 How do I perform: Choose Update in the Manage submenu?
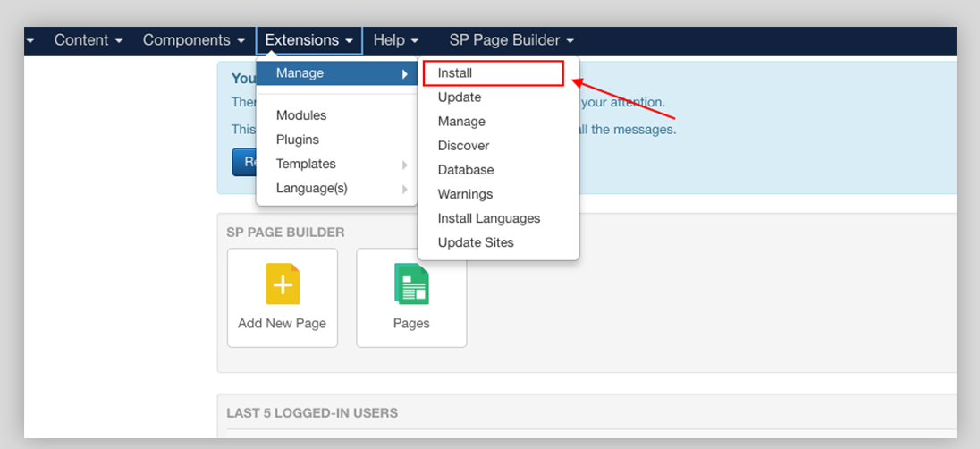(460, 97)
